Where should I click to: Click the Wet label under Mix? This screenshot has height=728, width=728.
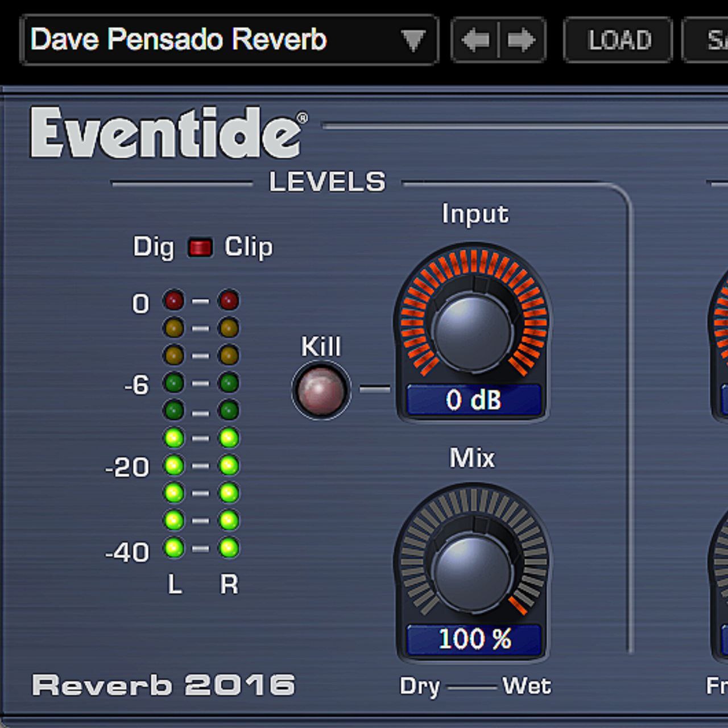(x=527, y=685)
